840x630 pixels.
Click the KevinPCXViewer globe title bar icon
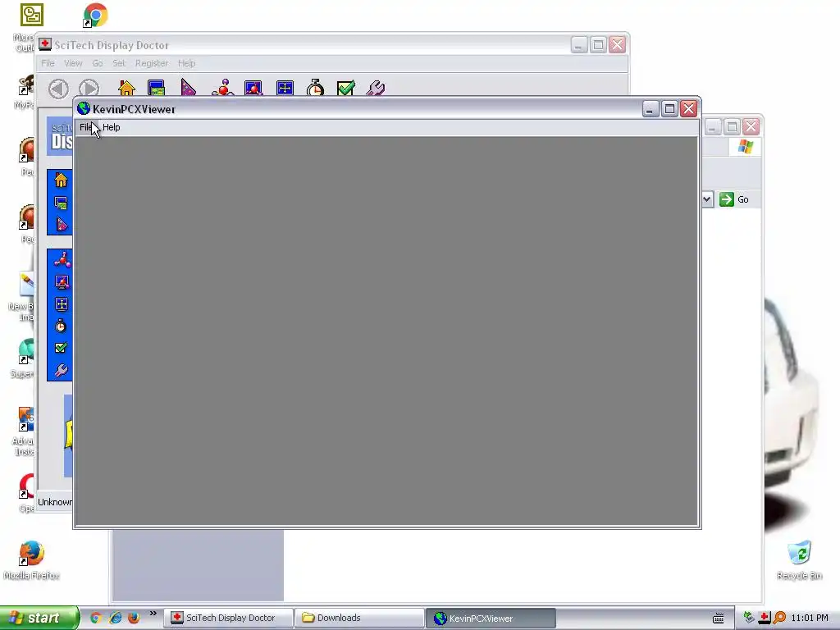[84, 109]
